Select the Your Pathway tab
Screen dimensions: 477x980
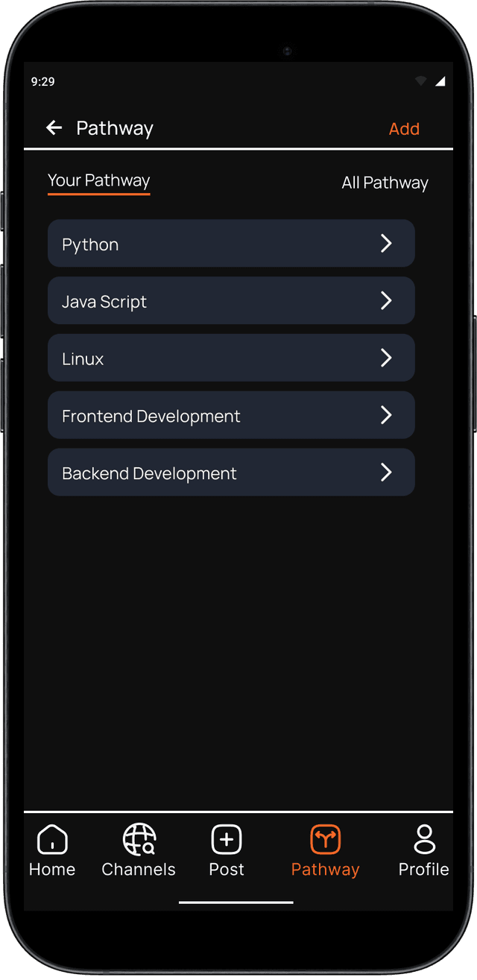(99, 181)
